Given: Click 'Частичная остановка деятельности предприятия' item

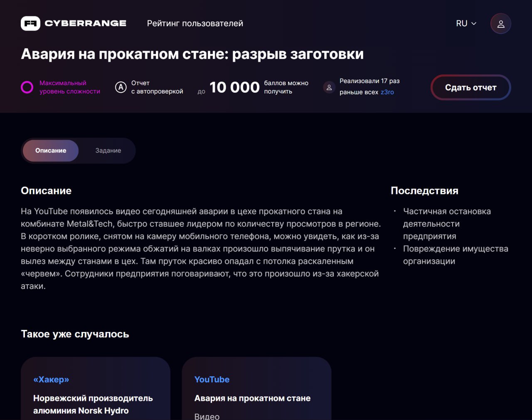Looking at the screenshot, I should [x=447, y=224].
